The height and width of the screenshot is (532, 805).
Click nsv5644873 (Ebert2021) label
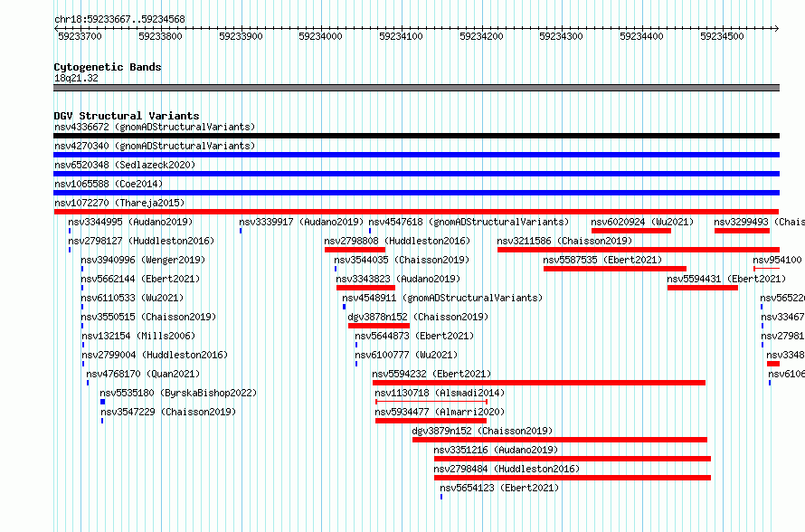[414, 336]
